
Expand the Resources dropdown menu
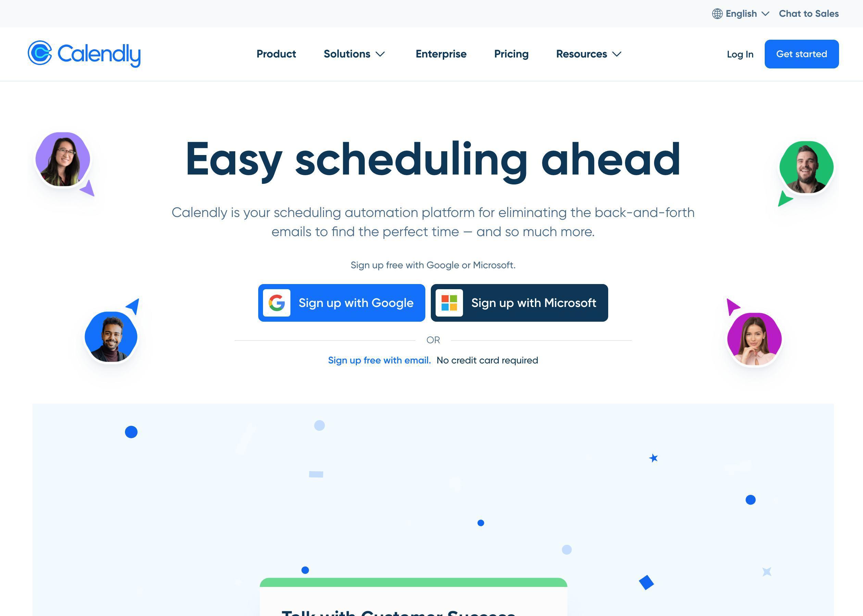(589, 53)
